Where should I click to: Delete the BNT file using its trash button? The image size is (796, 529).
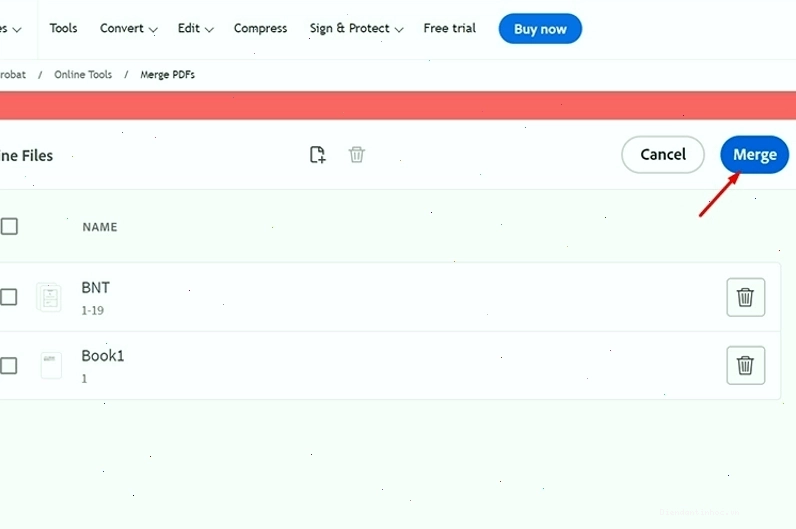tap(745, 297)
